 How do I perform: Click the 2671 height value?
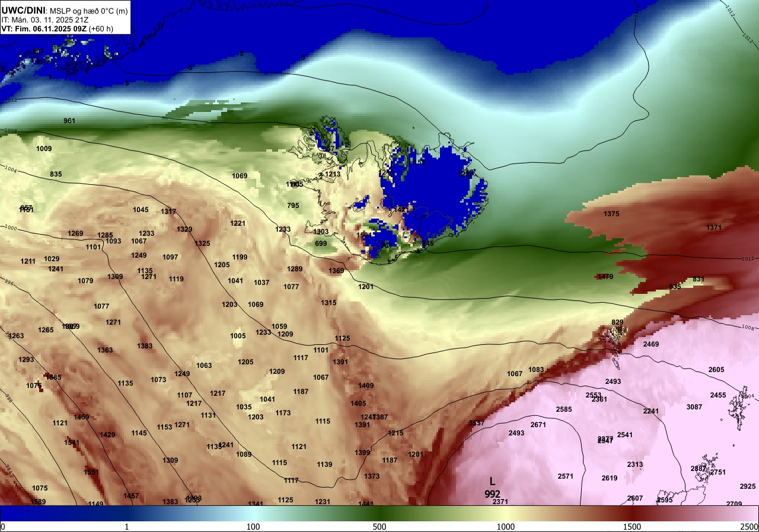point(538,425)
